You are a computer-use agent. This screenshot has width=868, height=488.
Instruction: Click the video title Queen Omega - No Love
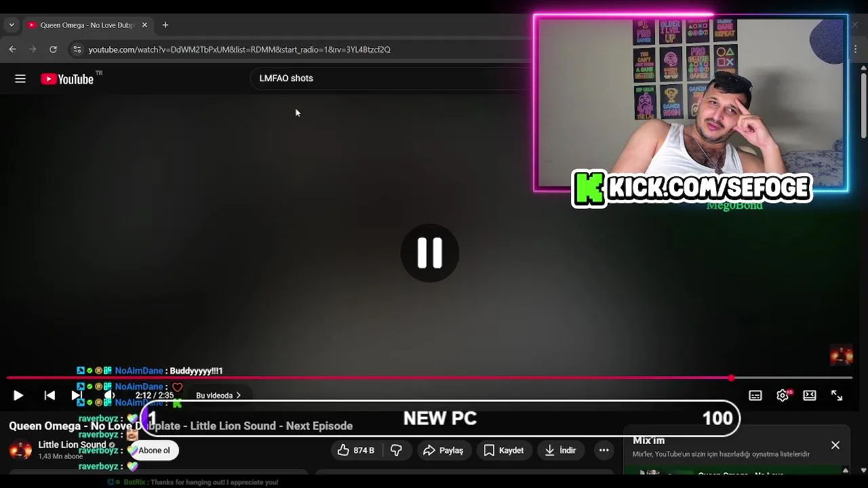[x=180, y=426]
